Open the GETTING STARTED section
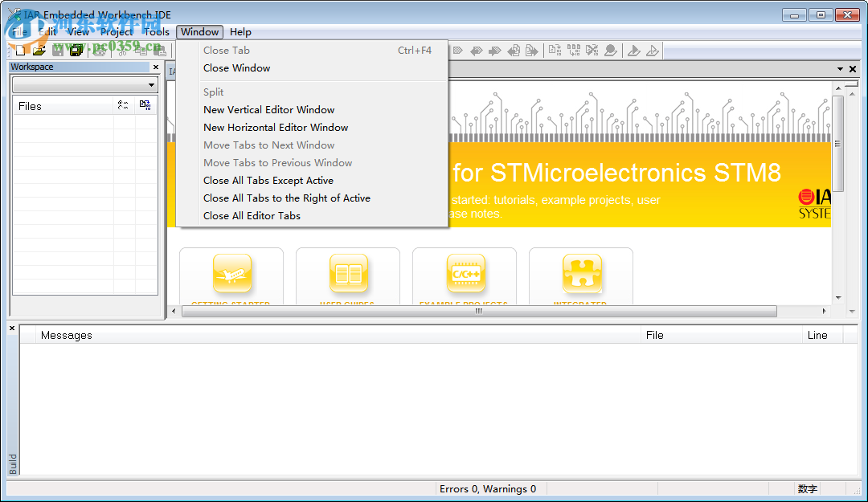Viewport: 868px width, 502px height. (231, 273)
